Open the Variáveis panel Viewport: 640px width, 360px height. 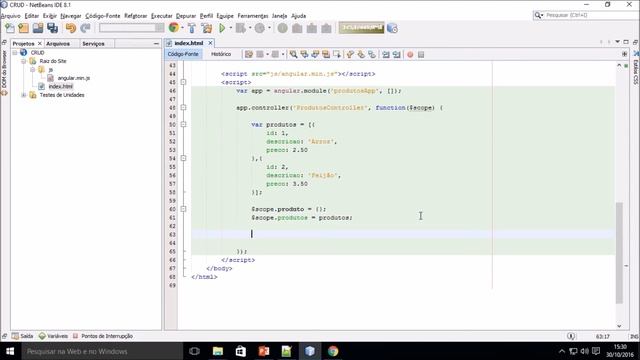coord(53,336)
